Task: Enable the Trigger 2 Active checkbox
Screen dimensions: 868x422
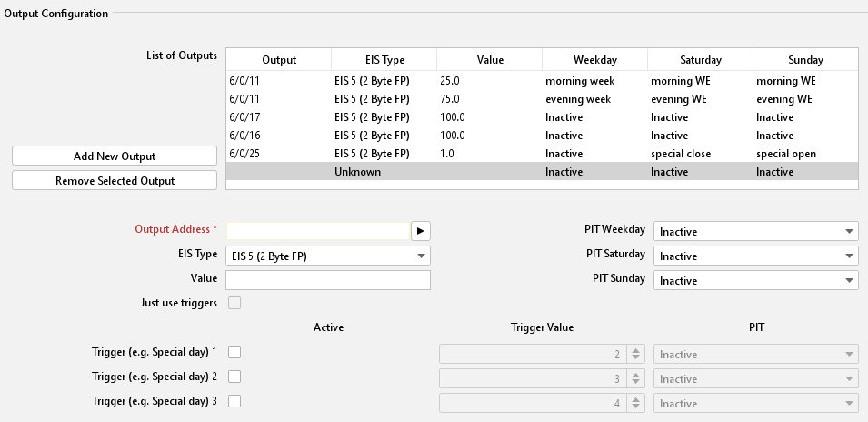Action: pos(234,377)
